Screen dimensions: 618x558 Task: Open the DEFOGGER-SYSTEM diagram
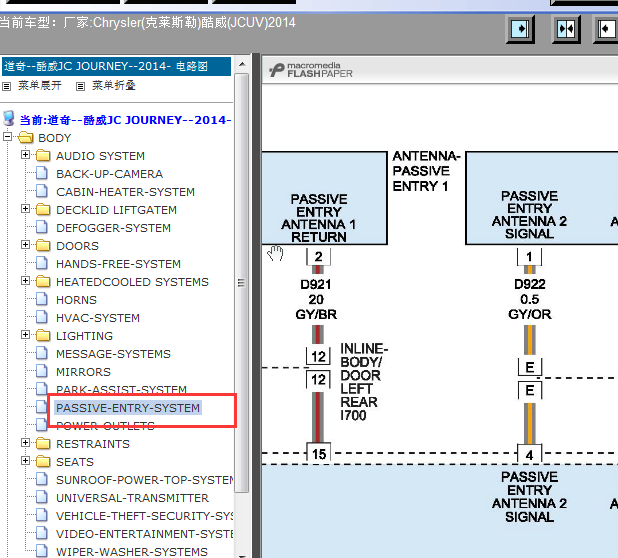(x=113, y=228)
